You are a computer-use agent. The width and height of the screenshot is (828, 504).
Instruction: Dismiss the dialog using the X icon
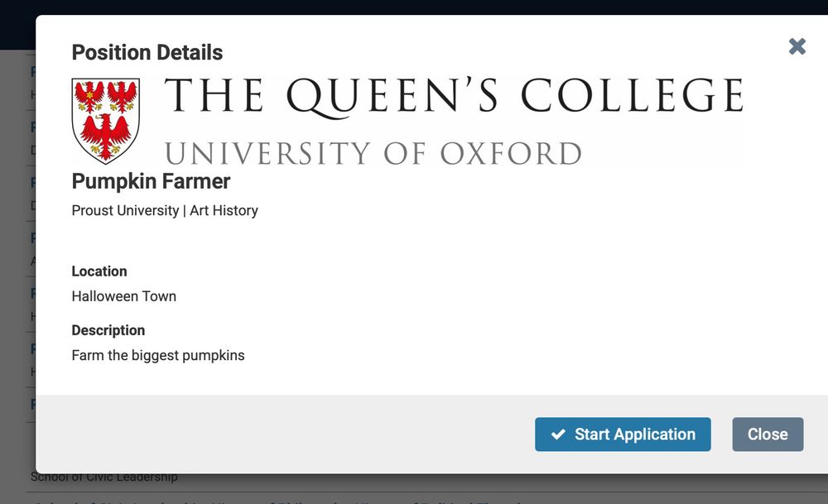click(797, 46)
